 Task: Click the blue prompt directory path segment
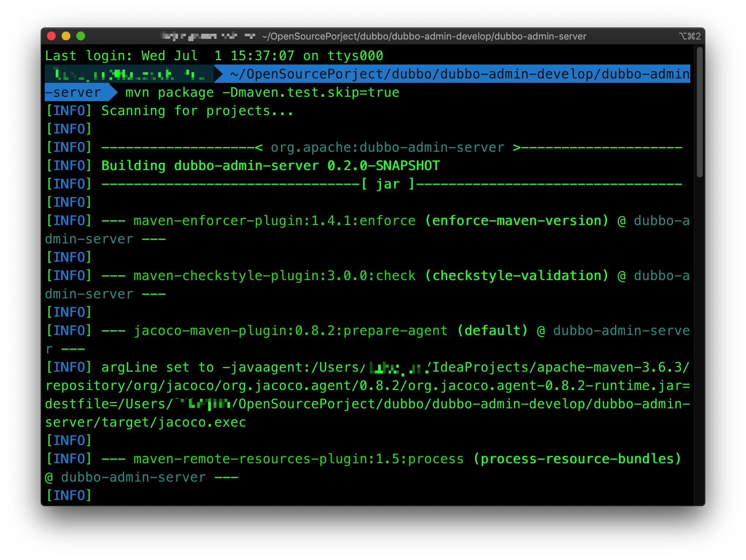[458, 74]
